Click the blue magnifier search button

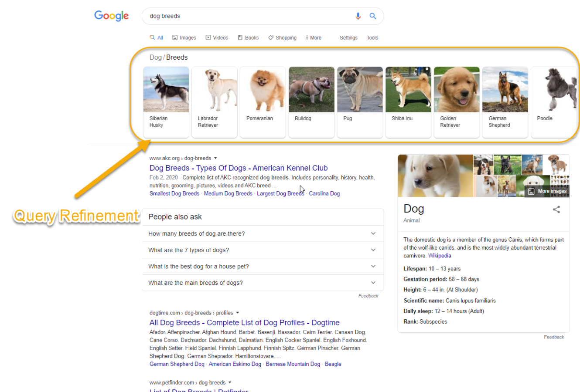[x=373, y=16]
